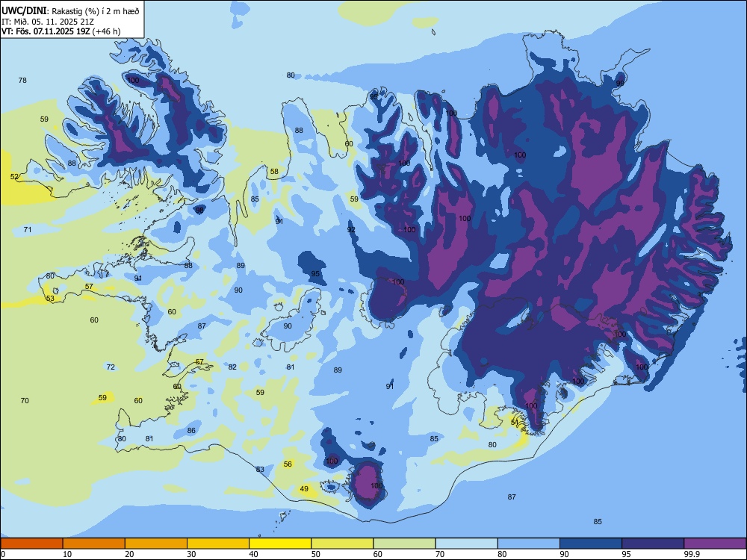The width and height of the screenshot is (747, 560).
Task: Click the humidity value '82' on the map
Action: (x=232, y=367)
